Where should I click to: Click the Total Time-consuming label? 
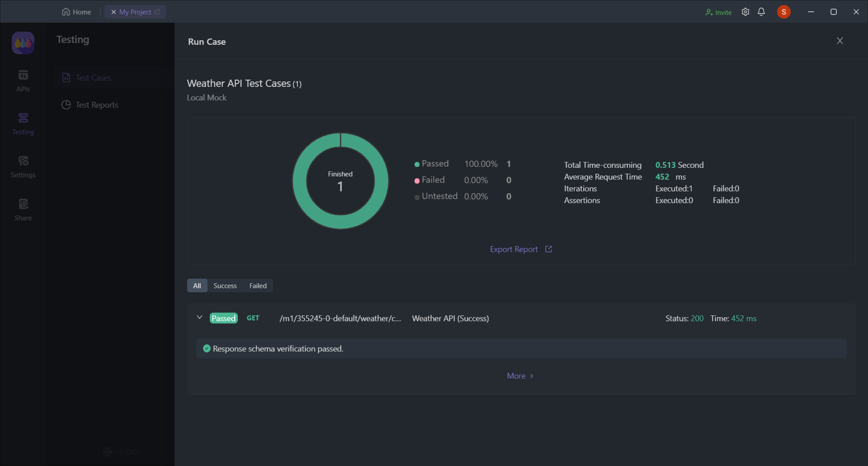603,165
